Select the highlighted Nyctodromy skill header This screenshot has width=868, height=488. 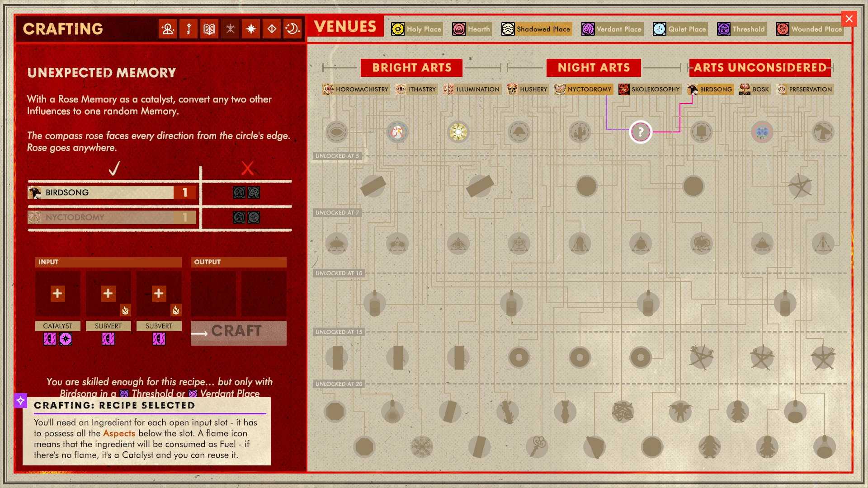pos(583,89)
